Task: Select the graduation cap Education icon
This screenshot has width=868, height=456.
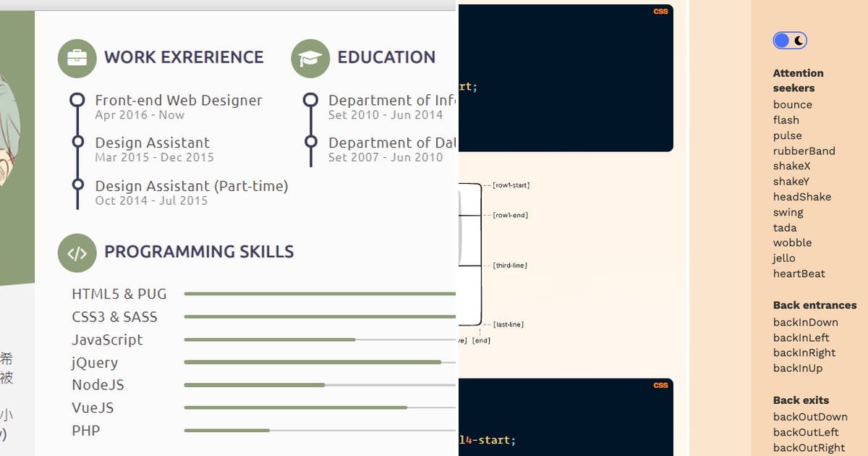Action: pyautogui.click(x=310, y=58)
